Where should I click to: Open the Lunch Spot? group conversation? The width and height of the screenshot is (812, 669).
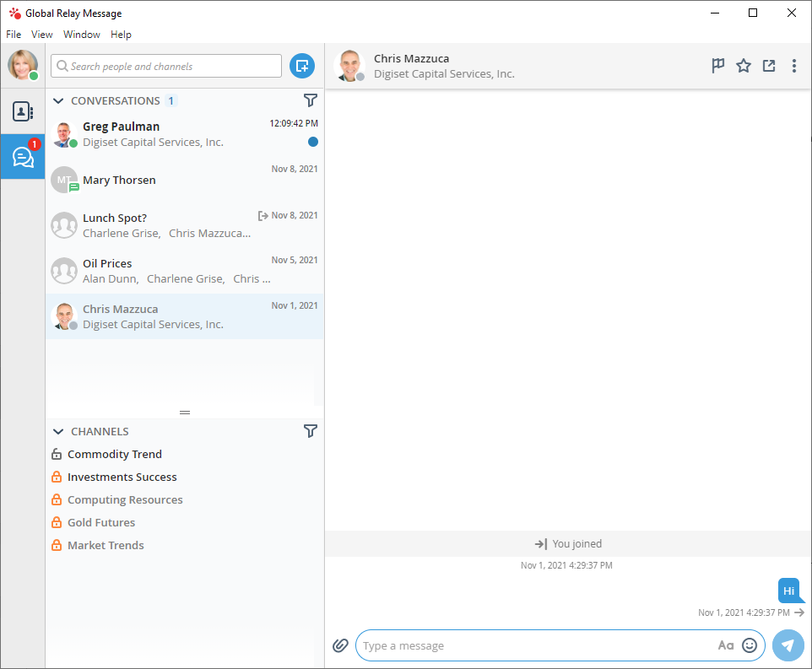click(185, 225)
